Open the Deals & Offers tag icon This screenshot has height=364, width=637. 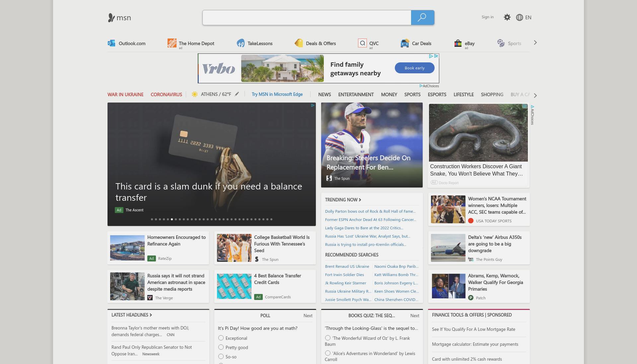point(299,43)
